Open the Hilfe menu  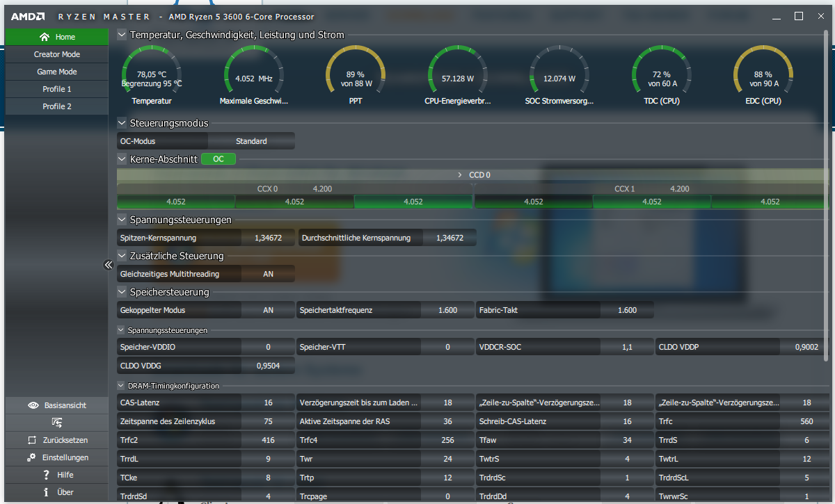click(x=57, y=475)
